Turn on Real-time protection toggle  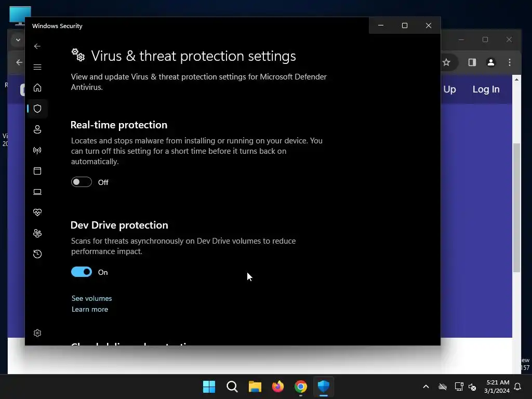(x=82, y=182)
